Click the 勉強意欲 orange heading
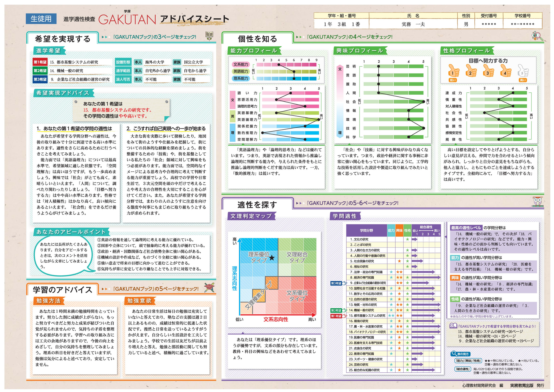The image size is (554, 392). pyautogui.click(x=140, y=301)
